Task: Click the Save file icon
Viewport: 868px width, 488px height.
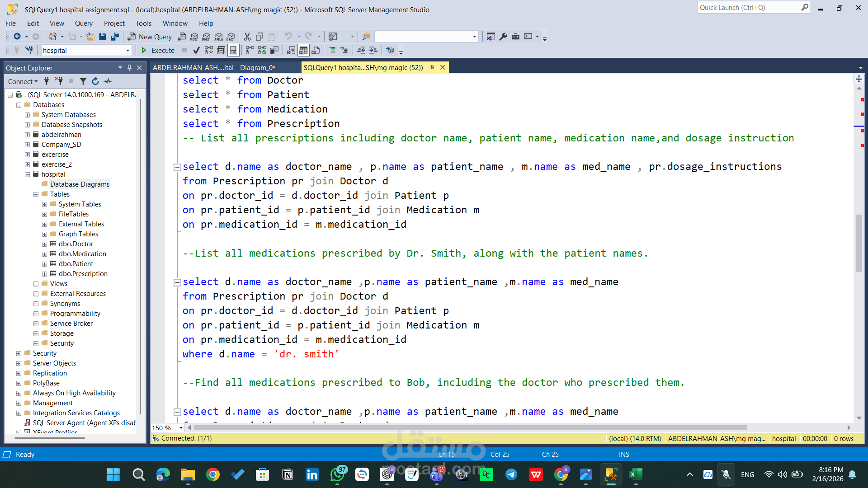Action: click(x=103, y=37)
